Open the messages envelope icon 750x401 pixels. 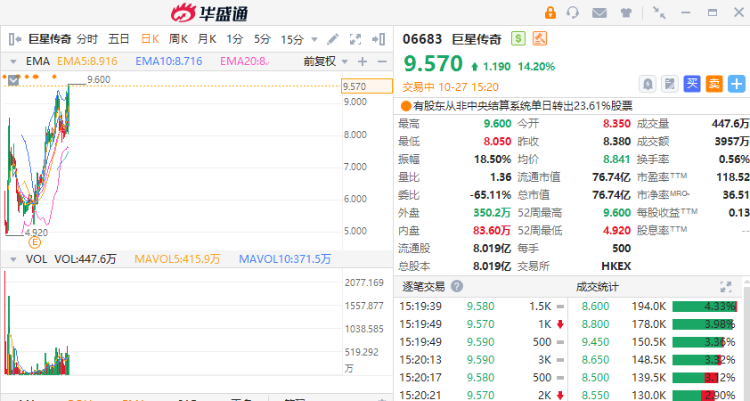coord(599,13)
